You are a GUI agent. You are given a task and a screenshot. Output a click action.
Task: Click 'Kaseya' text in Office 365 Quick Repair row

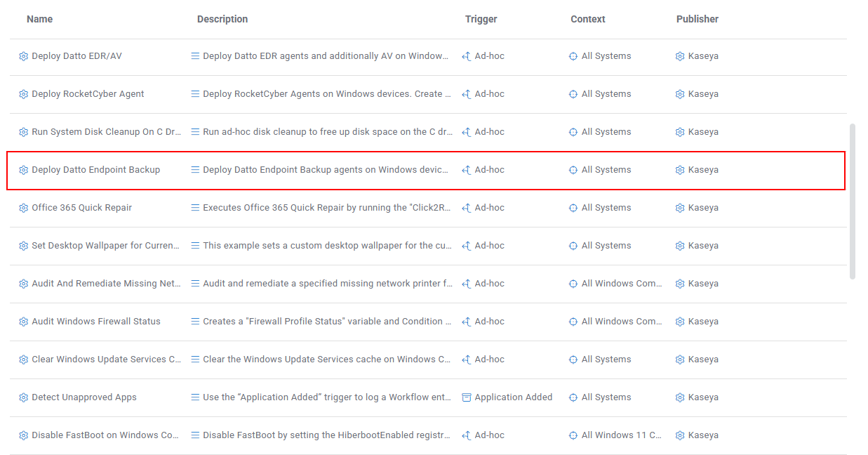pyautogui.click(x=703, y=208)
